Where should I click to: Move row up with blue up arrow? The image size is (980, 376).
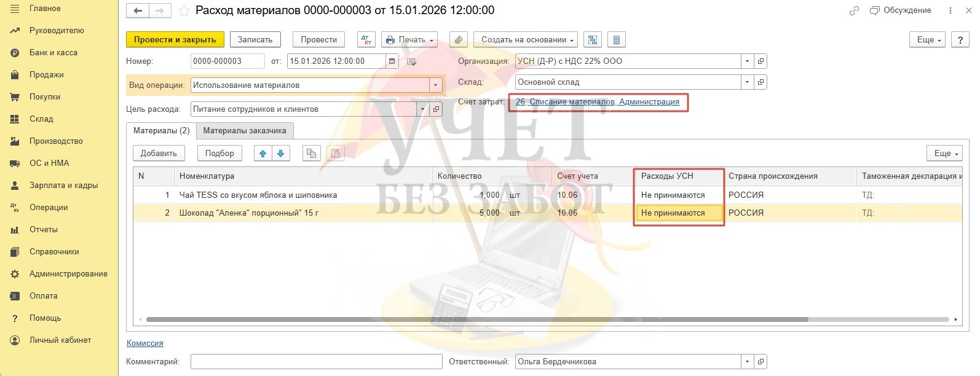[263, 154]
